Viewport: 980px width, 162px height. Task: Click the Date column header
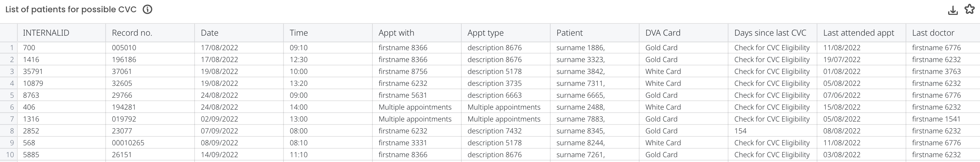(x=210, y=33)
